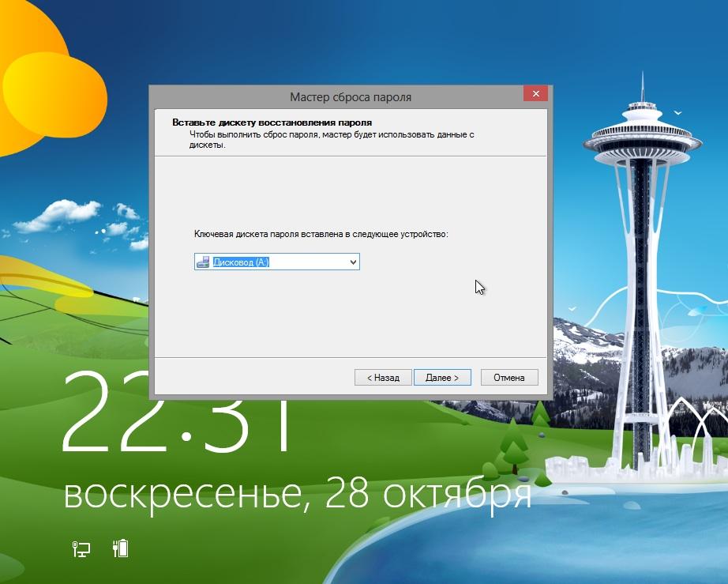
Task: Click the Далее > button
Action: 442,377
